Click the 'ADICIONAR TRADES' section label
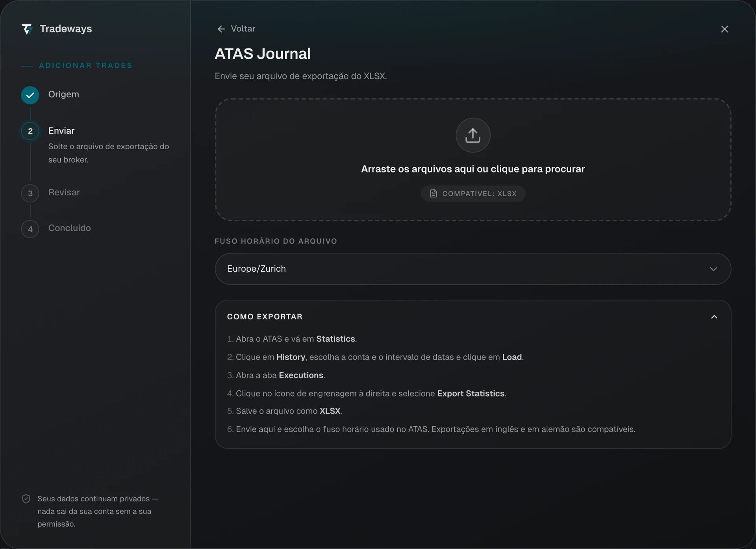756x549 pixels. coord(86,65)
